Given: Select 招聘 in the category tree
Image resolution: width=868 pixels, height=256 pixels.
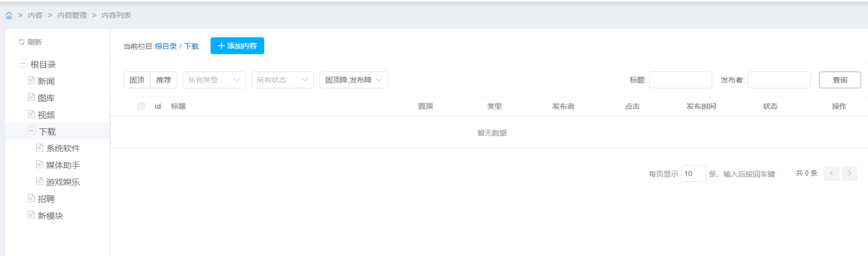Looking at the screenshot, I should point(46,199).
